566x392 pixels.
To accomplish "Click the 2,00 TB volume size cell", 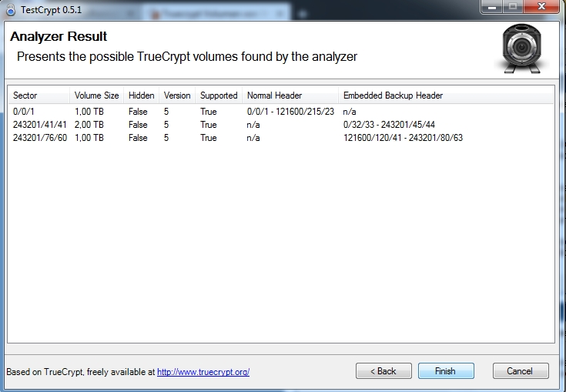I will pos(89,125).
